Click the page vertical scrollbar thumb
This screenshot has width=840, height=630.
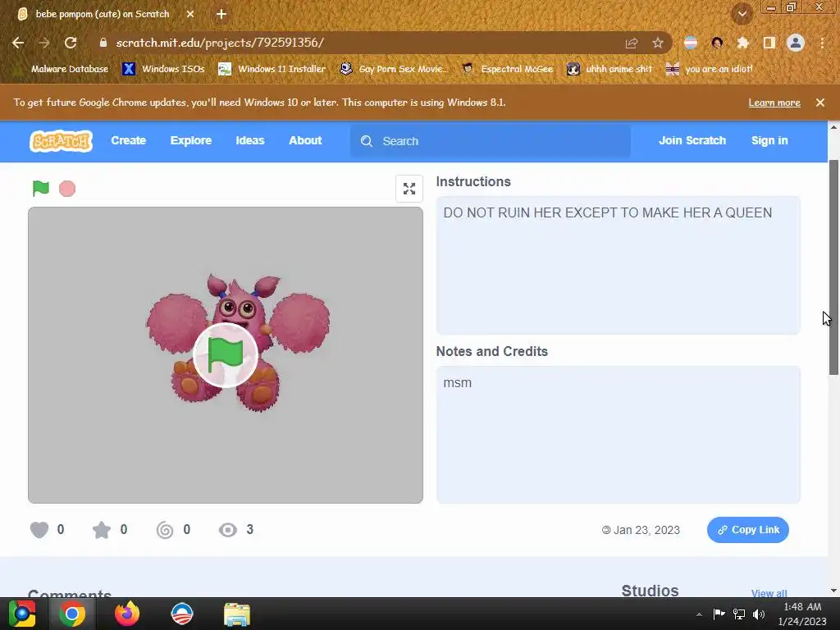pos(833,267)
